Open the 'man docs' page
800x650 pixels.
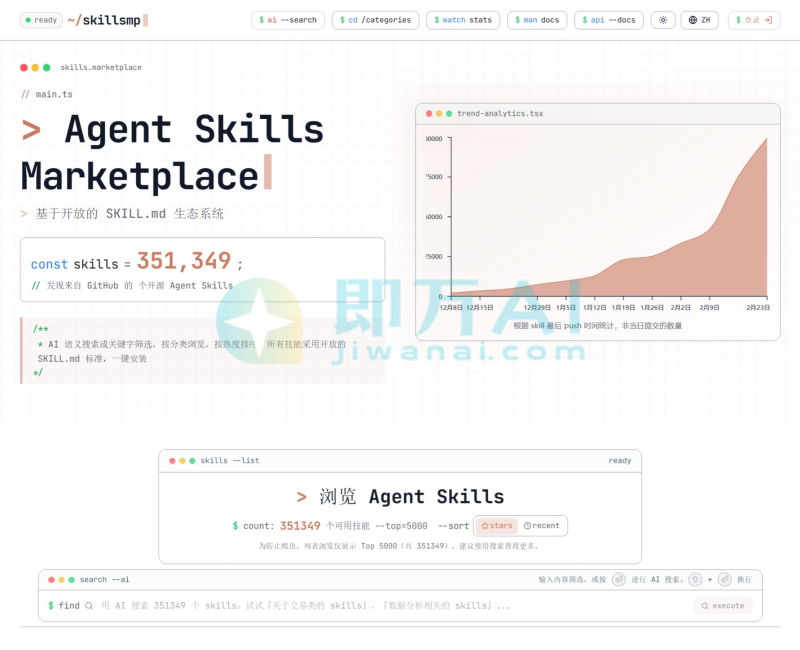[537, 20]
